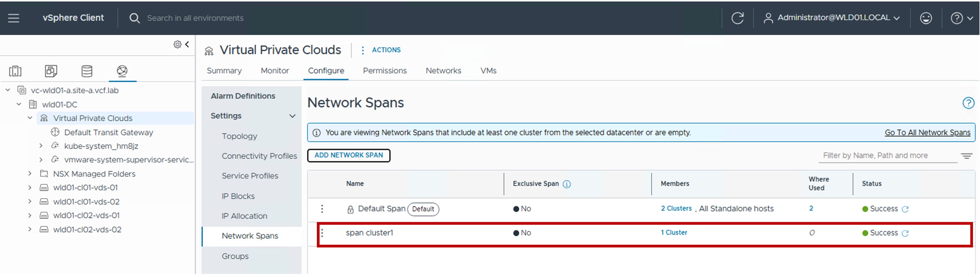Viewport: 980px width, 277px height.
Task: Open span cluster1 row actions menu
Action: pos(322,233)
